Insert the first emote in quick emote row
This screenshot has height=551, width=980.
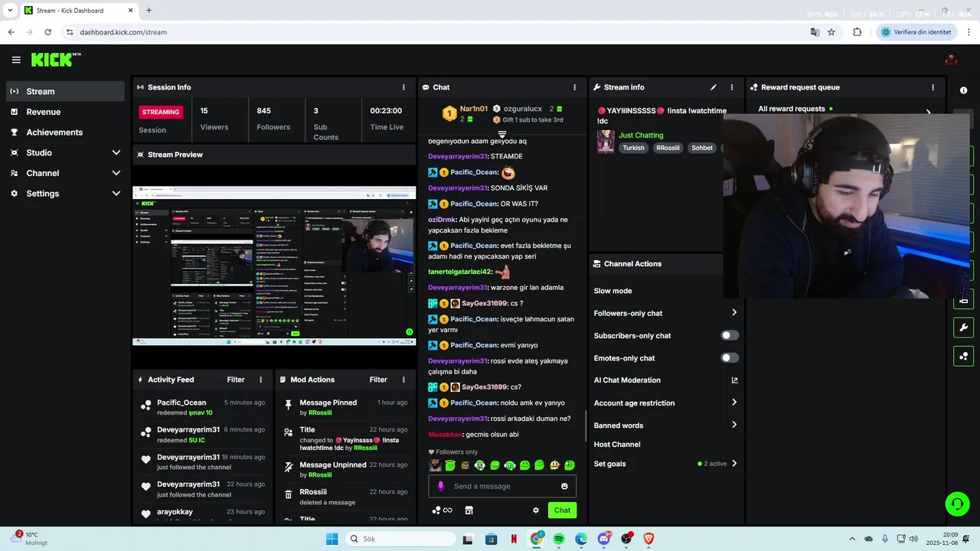(436, 465)
